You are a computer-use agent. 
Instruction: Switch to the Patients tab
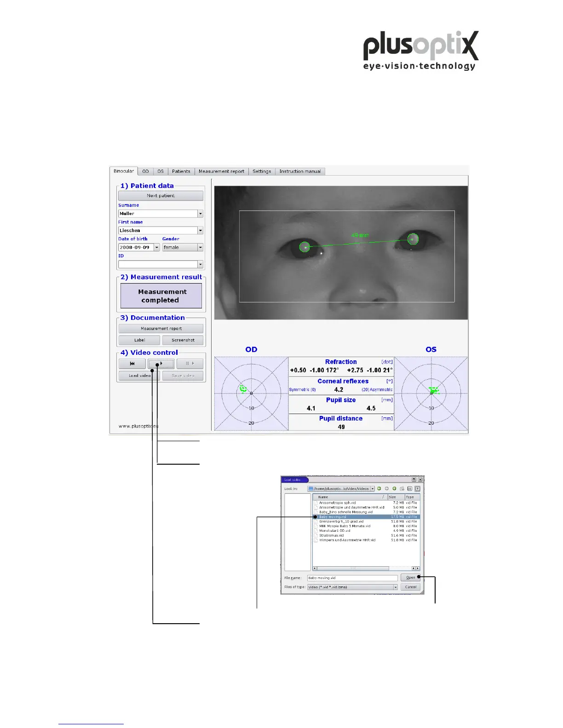coord(181,171)
